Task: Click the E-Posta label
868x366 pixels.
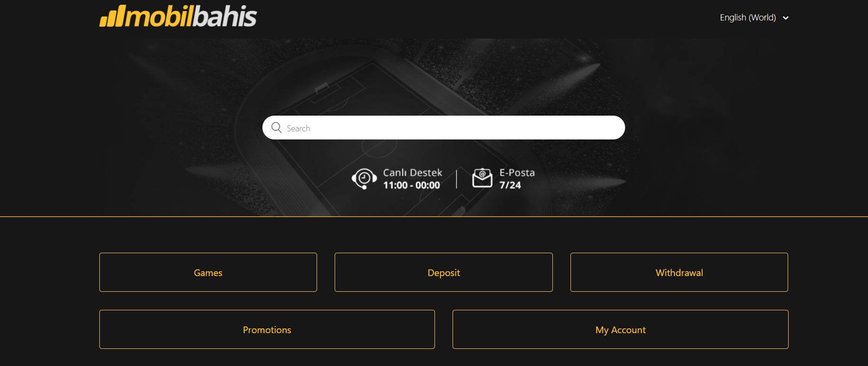Action: pyautogui.click(x=517, y=173)
